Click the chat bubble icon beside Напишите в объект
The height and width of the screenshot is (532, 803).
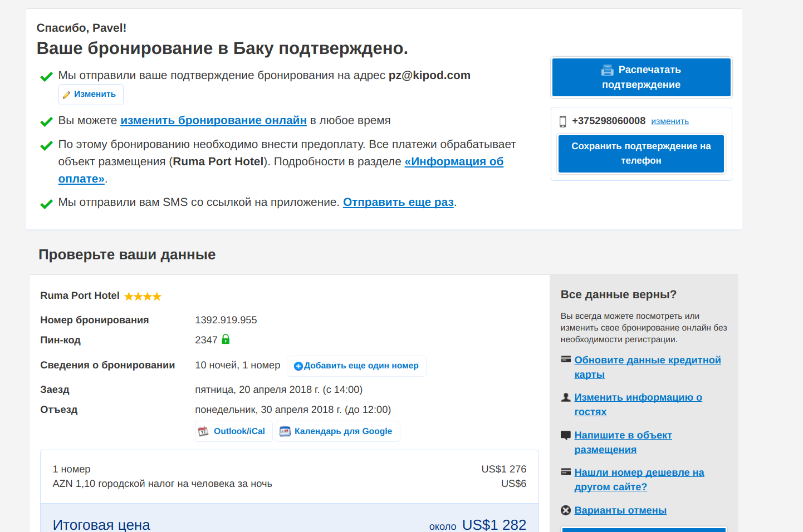coord(566,435)
